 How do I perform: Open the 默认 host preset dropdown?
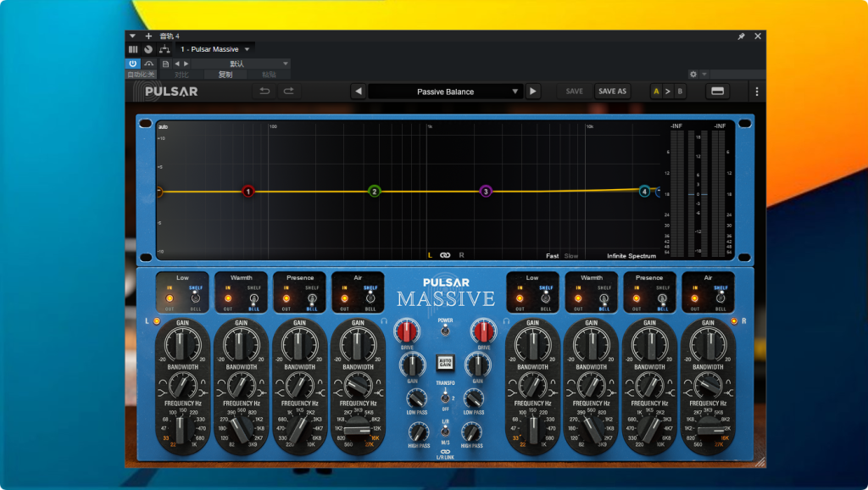tap(241, 64)
